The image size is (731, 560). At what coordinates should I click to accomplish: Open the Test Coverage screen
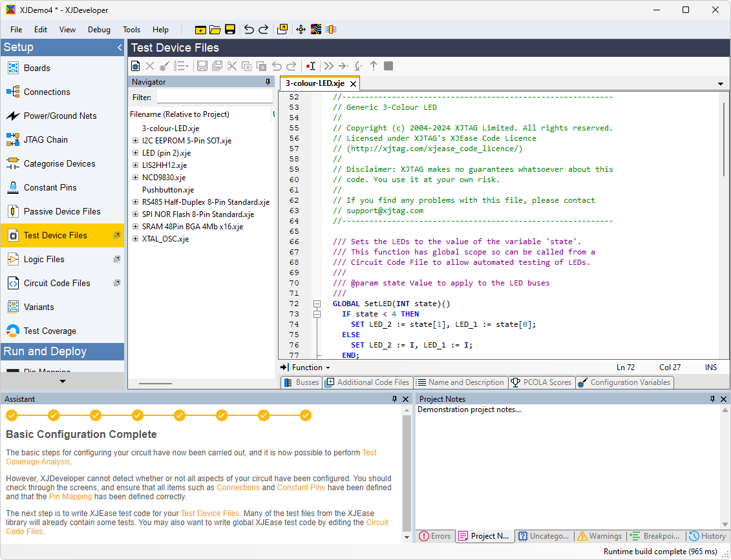[x=50, y=331]
